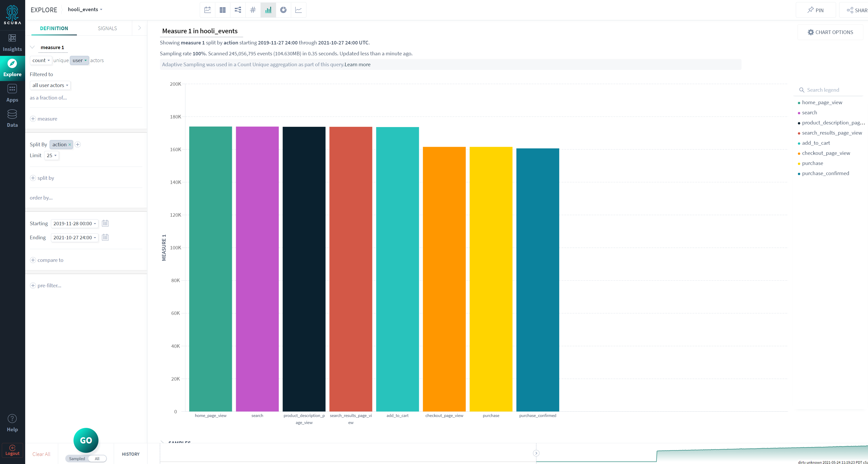Open Chart Options
Image resolution: width=868 pixels, height=464 pixels.
830,32
